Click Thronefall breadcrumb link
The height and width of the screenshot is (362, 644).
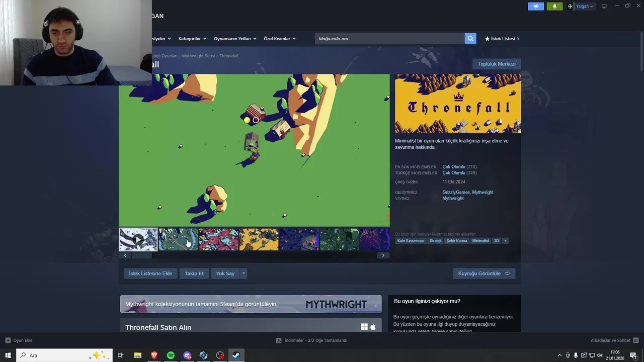click(x=229, y=56)
